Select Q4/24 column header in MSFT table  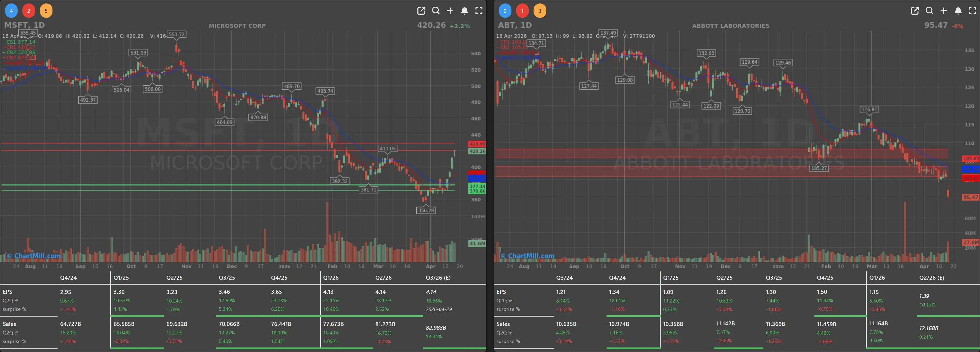(68, 278)
